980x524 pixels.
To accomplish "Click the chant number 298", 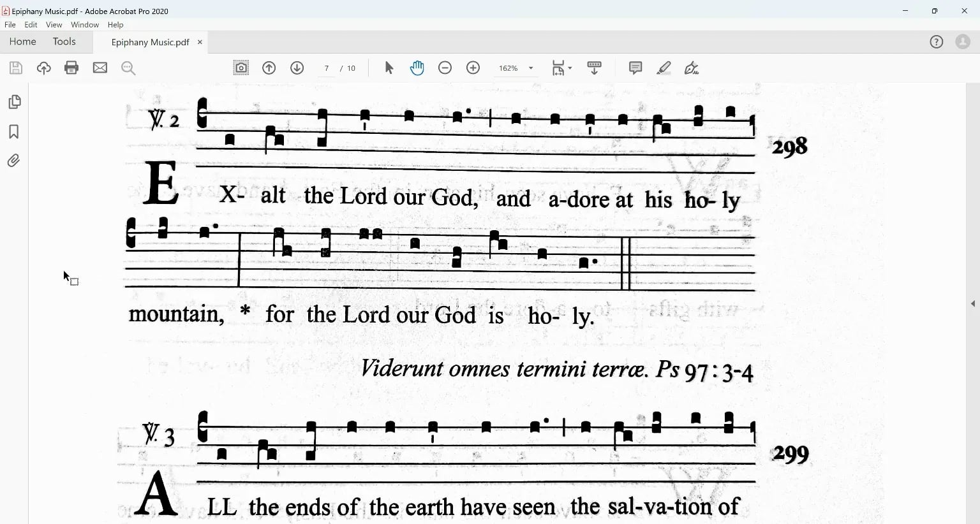I will tap(790, 147).
